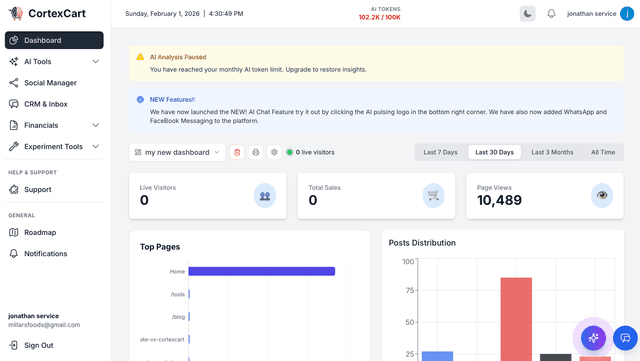Click the user avatar in header
This screenshot has height=361, width=640.
tap(627, 13)
